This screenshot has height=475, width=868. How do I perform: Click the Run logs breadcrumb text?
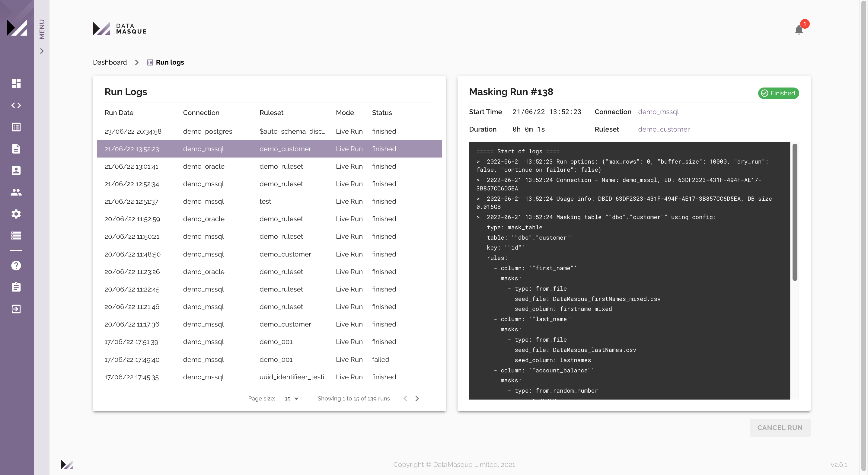(x=170, y=62)
